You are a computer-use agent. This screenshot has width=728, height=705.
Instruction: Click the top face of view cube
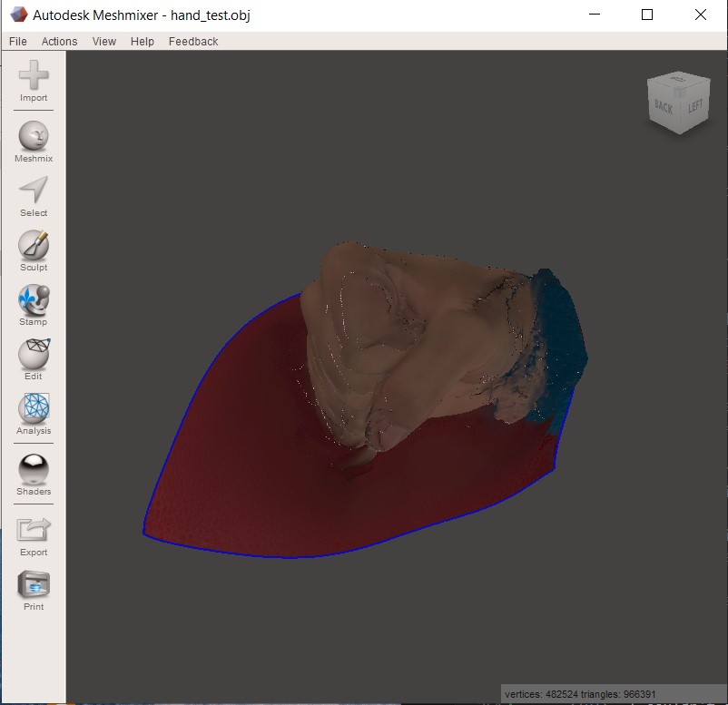(x=679, y=80)
